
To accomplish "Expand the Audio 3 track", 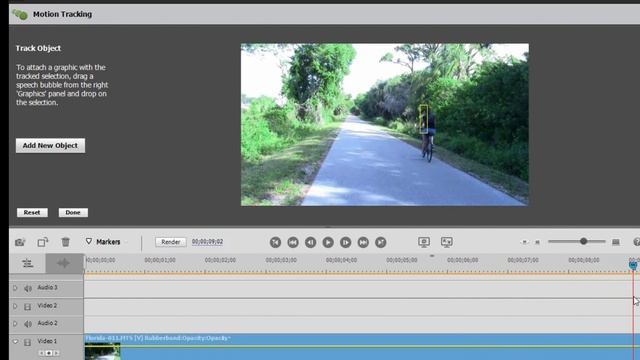I will click(15, 288).
